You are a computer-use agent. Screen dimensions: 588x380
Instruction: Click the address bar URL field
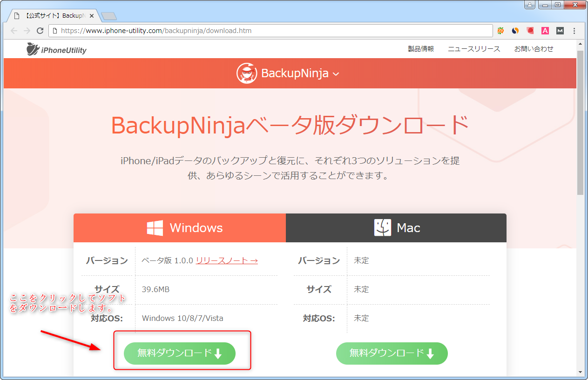[x=270, y=31]
